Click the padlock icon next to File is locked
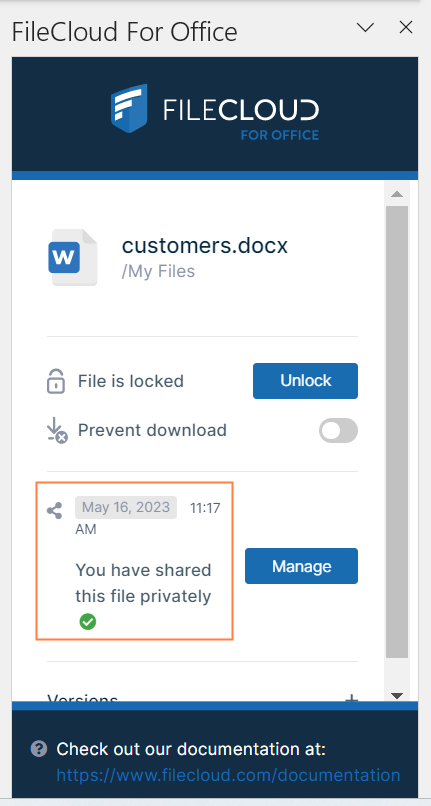 56,381
